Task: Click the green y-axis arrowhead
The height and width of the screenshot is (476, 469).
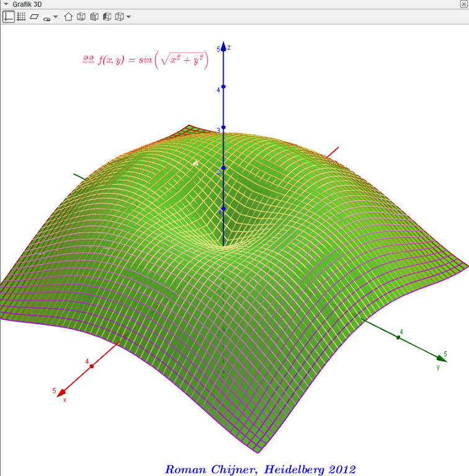Action: (x=442, y=358)
